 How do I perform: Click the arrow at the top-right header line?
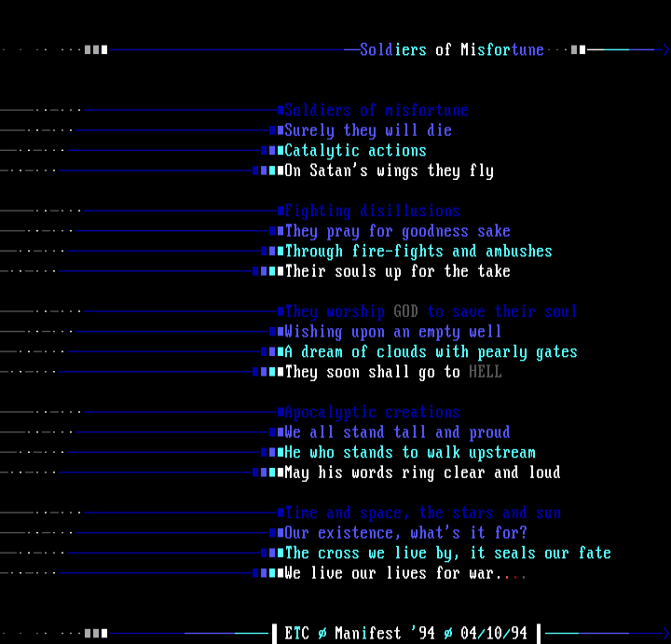(x=665, y=49)
